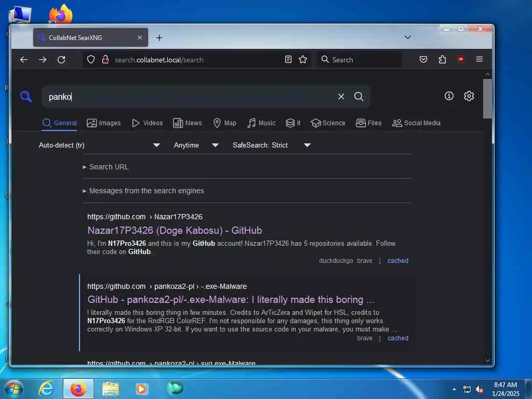This screenshot has width=532, height=399.
Task: Open the tracking protection shield icon
Action: click(x=91, y=60)
